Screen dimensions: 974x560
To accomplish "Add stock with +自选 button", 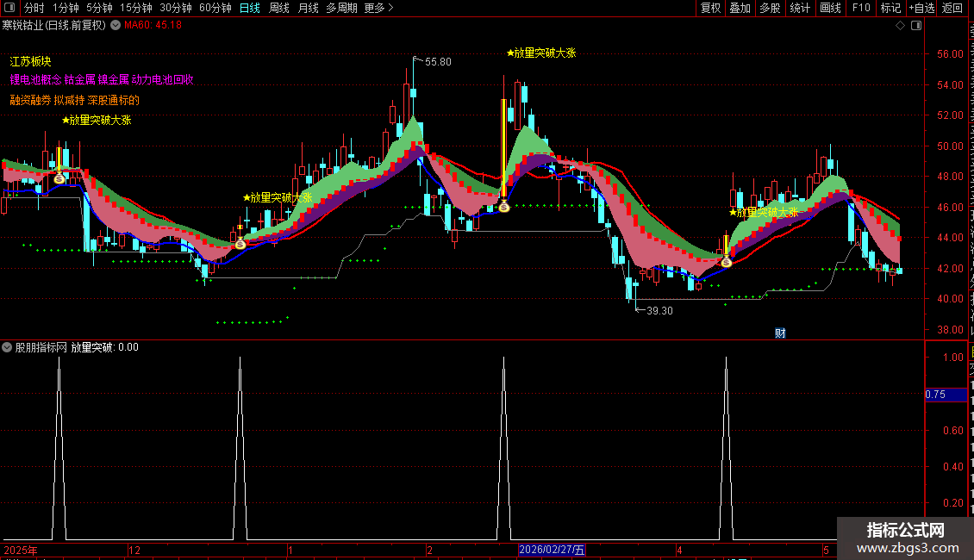I will click(x=921, y=8).
